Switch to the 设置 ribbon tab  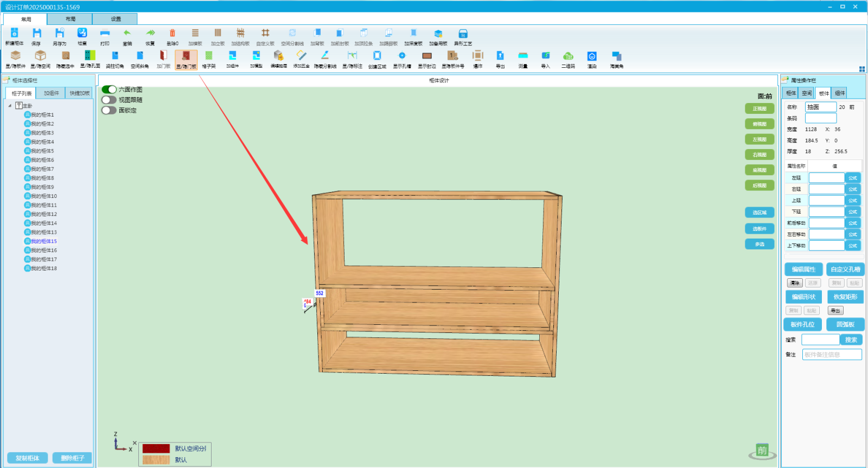coord(116,19)
